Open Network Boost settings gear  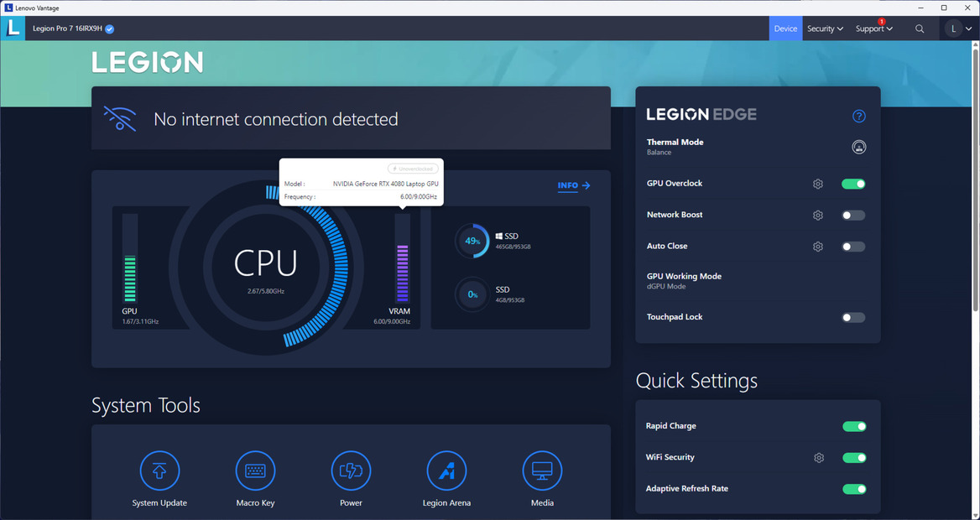tap(817, 215)
